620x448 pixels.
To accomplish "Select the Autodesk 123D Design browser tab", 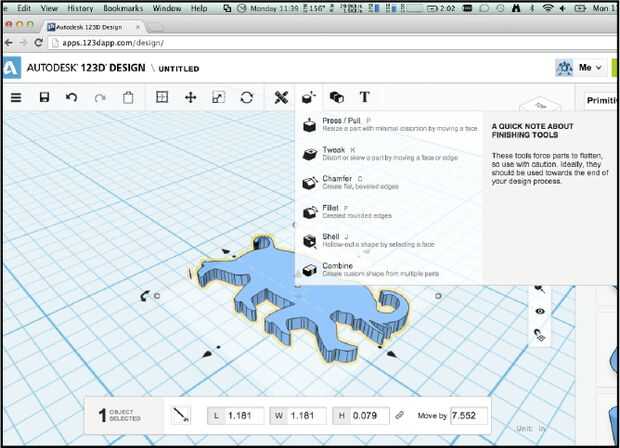I will 93,27.
